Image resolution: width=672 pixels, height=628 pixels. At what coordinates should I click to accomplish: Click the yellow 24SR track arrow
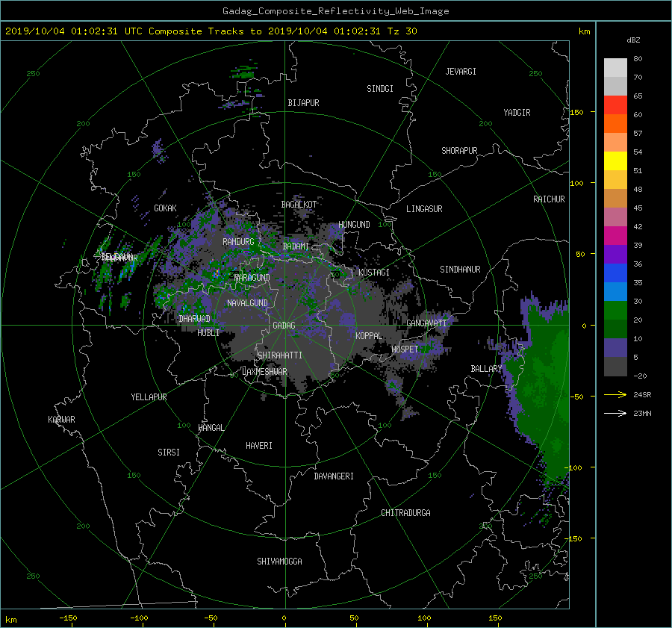615,394
